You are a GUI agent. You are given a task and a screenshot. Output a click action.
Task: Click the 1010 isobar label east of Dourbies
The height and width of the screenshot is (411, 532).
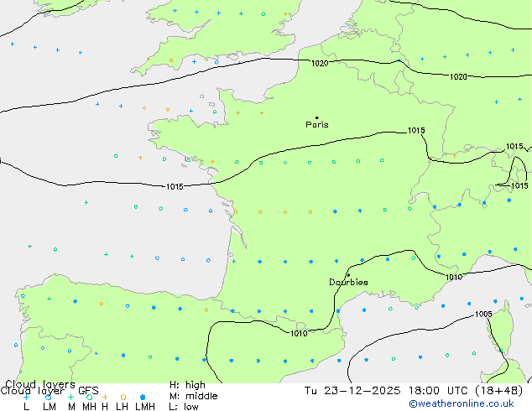pyautogui.click(x=454, y=278)
